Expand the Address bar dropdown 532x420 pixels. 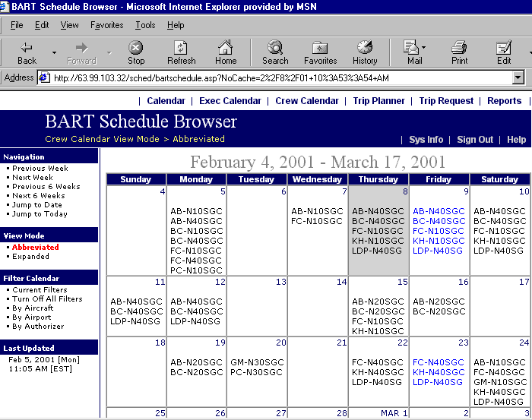[x=518, y=78]
